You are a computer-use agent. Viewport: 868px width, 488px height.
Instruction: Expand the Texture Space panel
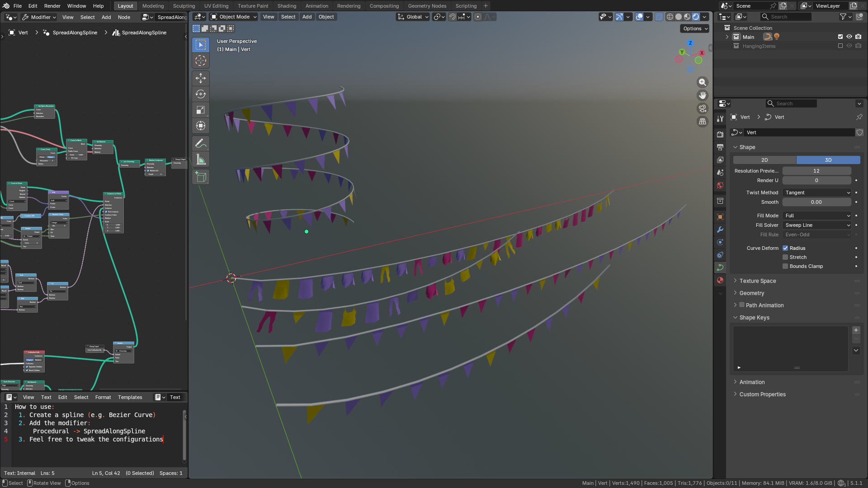(758, 281)
